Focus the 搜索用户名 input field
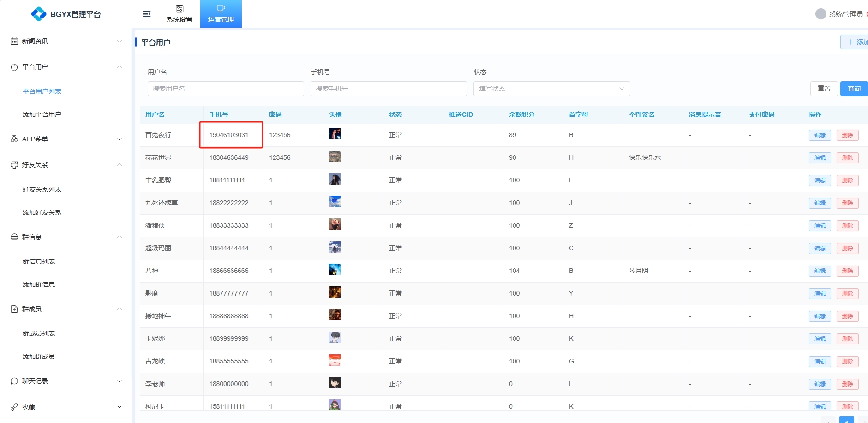This screenshot has height=423, width=868. tap(226, 89)
